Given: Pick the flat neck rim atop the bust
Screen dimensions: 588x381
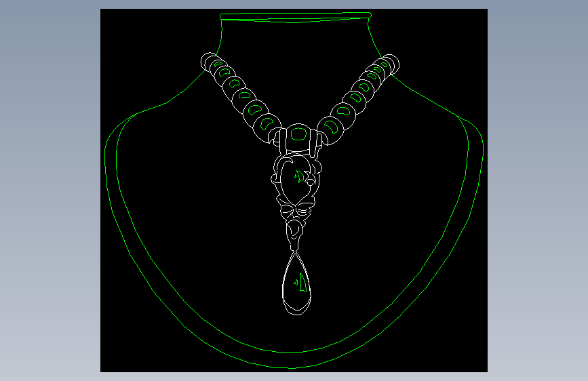Looking at the screenshot, I should [296, 16].
